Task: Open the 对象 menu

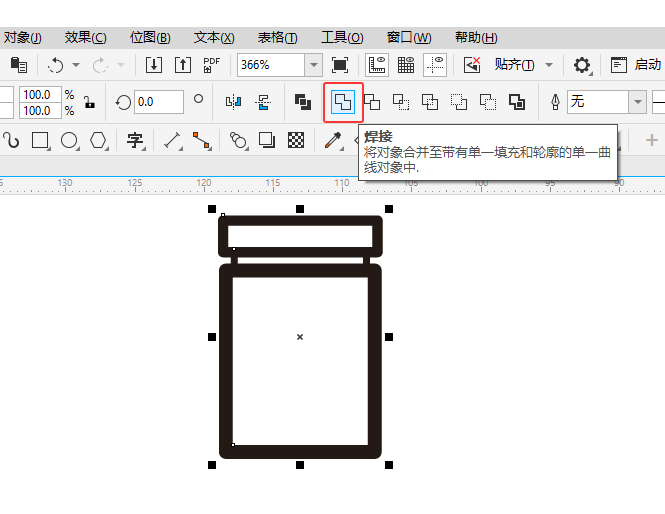Action: coord(22,38)
